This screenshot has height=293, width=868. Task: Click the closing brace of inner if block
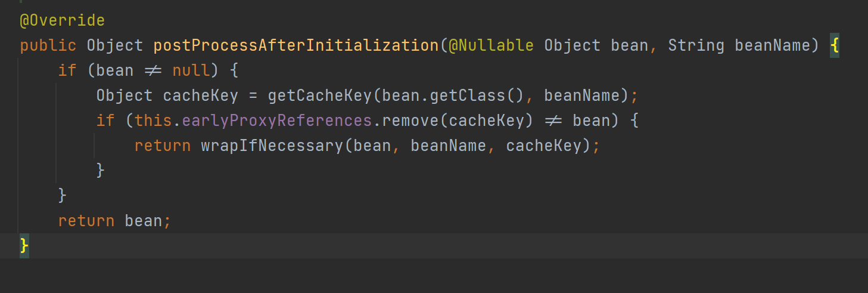[100, 171]
